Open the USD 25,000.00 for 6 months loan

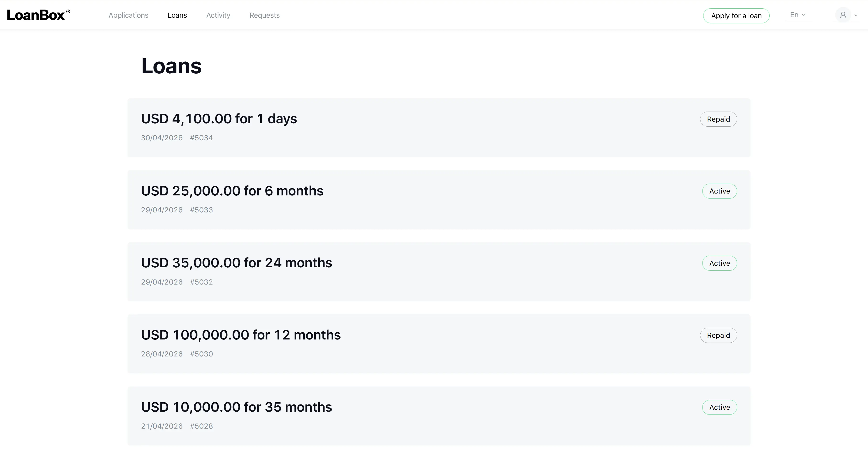click(439, 200)
